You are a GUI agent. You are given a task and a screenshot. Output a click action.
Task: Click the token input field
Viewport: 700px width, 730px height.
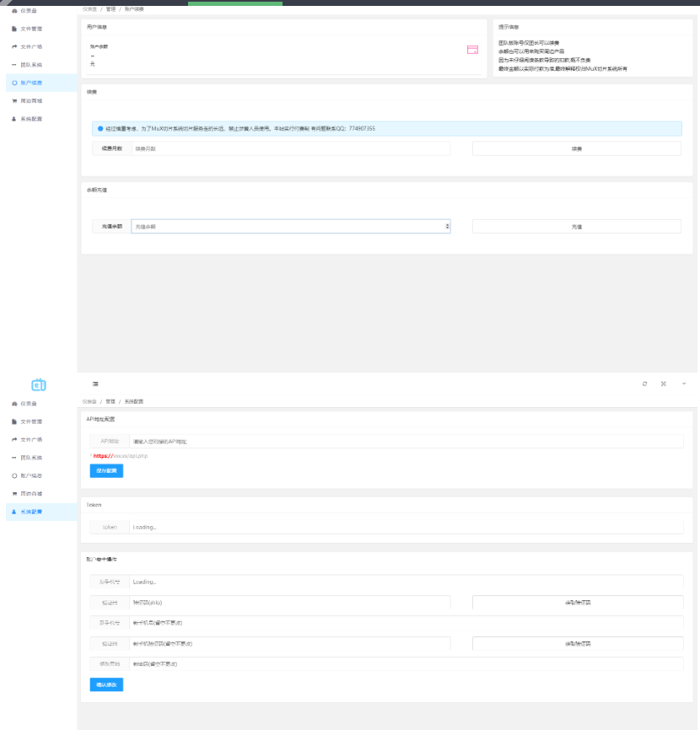tap(405, 527)
